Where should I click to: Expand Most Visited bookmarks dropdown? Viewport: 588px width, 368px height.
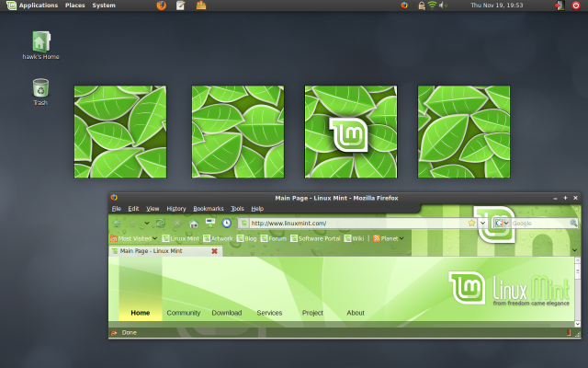(133, 238)
